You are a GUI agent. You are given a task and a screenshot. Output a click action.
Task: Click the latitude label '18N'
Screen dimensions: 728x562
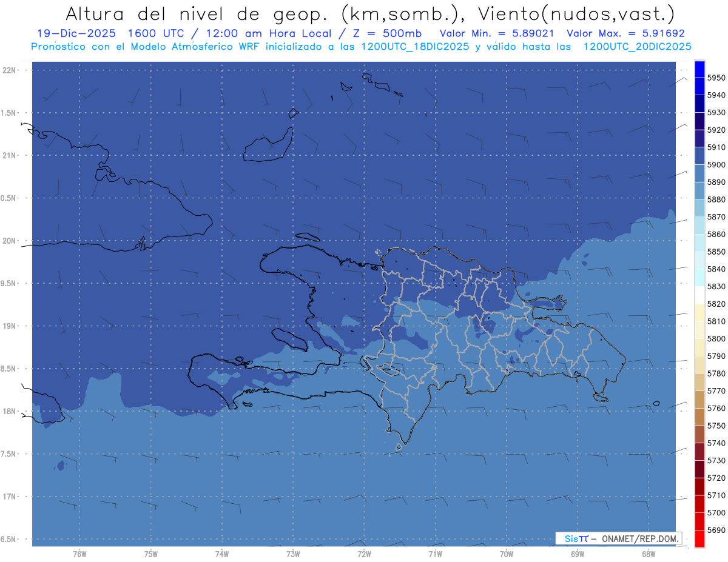(x=9, y=411)
